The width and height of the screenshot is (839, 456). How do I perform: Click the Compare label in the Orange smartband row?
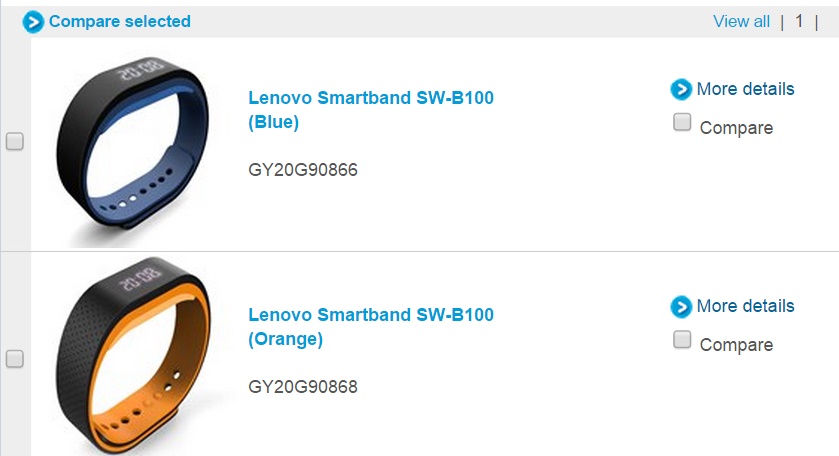click(736, 345)
